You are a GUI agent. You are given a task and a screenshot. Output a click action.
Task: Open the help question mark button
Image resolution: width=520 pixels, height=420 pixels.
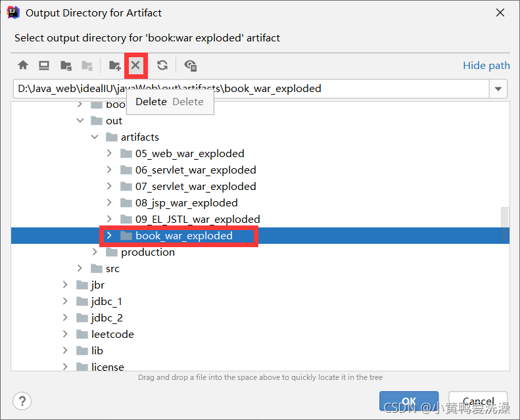pyautogui.click(x=22, y=401)
